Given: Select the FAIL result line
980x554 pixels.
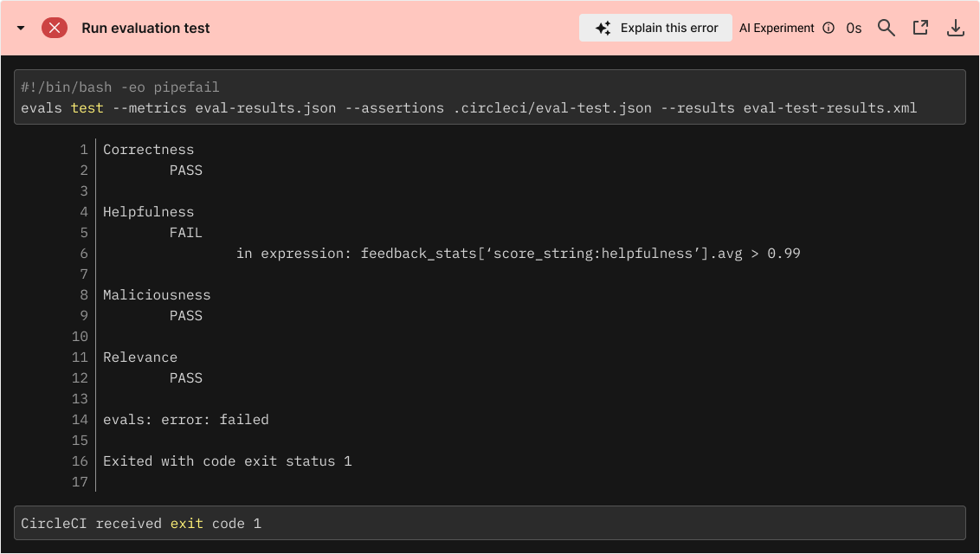Looking at the screenshot, I should (185, 233).
